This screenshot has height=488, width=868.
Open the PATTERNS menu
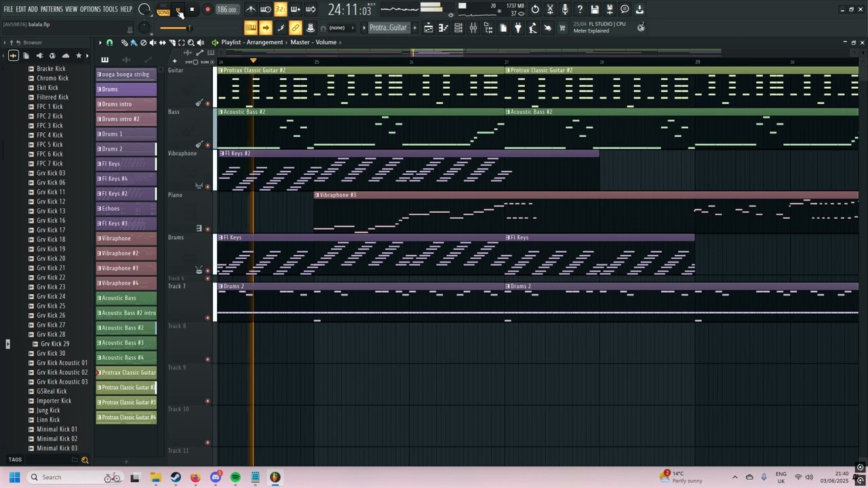pyautogui.click(x=52, y=9)
